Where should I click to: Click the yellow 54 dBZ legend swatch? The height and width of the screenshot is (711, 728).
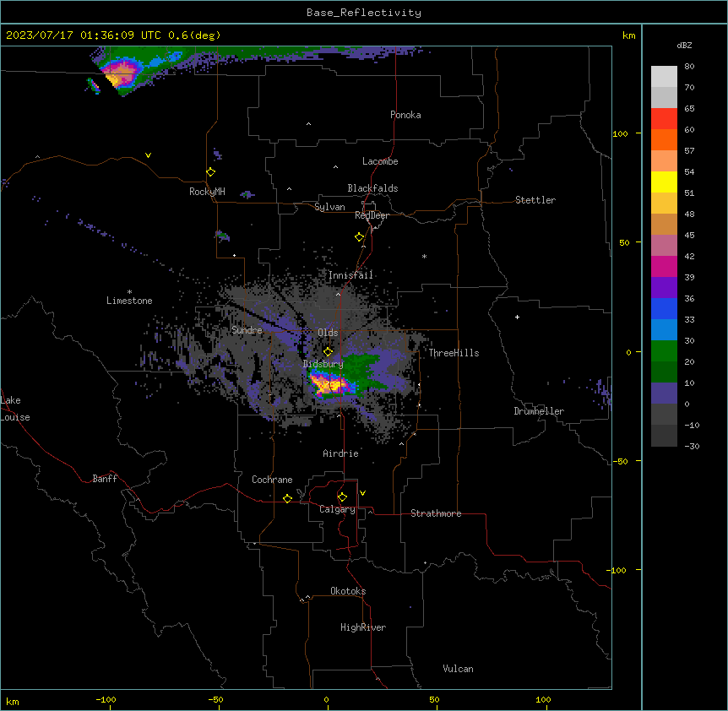[x=664, y=182]
